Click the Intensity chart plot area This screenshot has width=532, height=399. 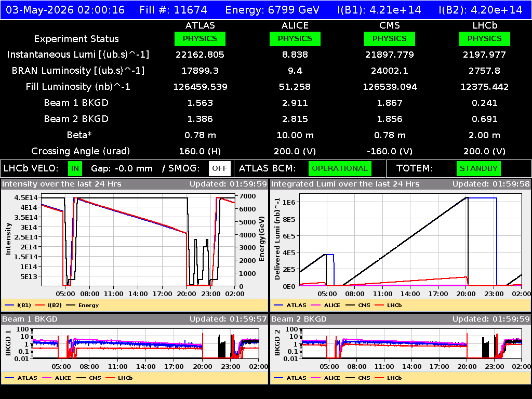138,241
